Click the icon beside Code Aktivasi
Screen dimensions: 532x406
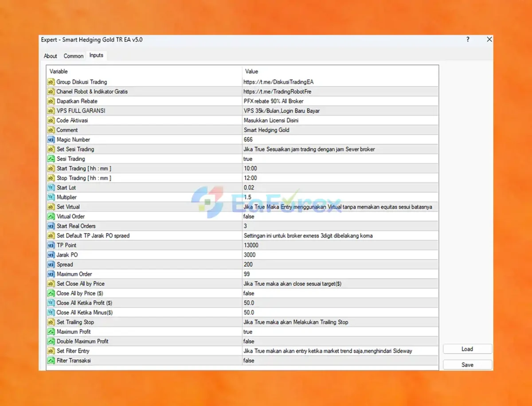tap(51, 120)
